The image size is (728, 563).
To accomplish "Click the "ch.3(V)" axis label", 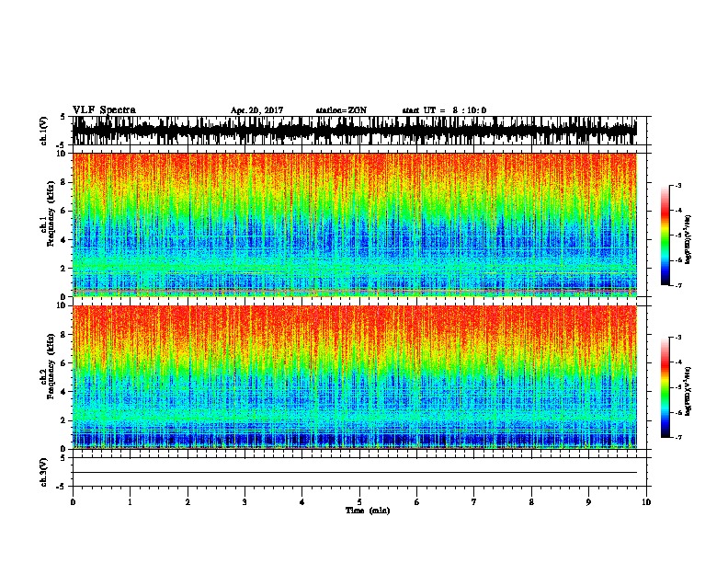I will [44, 473].
